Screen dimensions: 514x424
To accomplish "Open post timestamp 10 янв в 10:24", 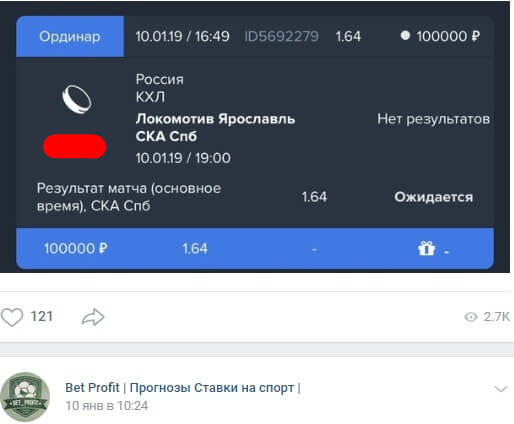I will pos(107,406).
